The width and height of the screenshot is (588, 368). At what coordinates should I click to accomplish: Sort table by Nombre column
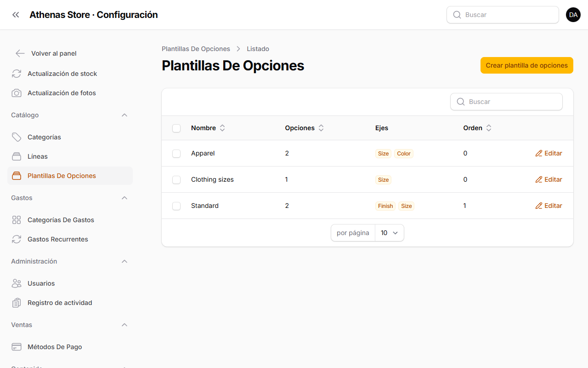coord(208,128)
